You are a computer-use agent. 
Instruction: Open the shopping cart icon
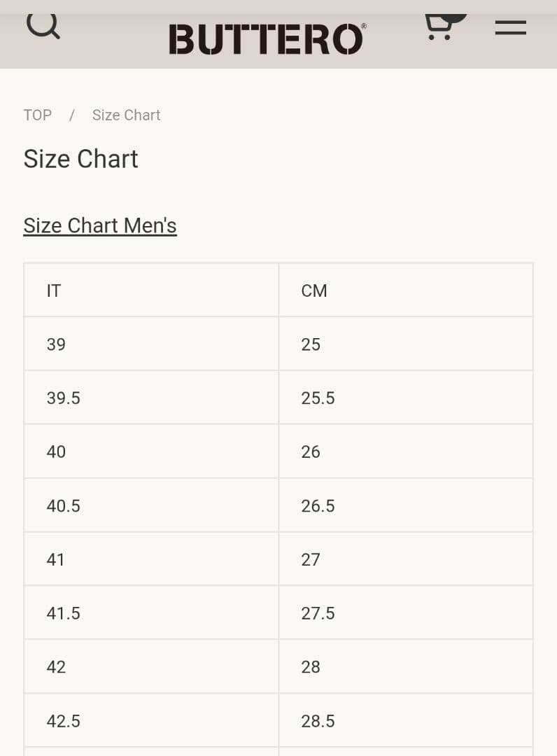[x=440, y=27]
